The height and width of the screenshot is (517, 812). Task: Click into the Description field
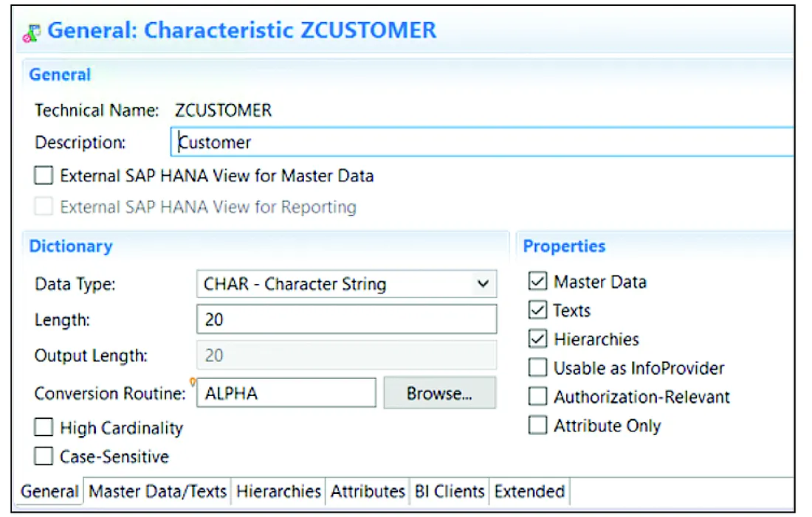point(480,142)
